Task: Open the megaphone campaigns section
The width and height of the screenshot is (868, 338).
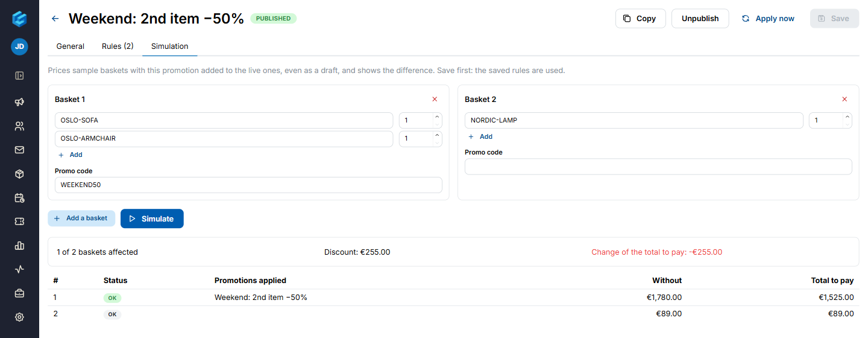Action: (x=19, y=102)
